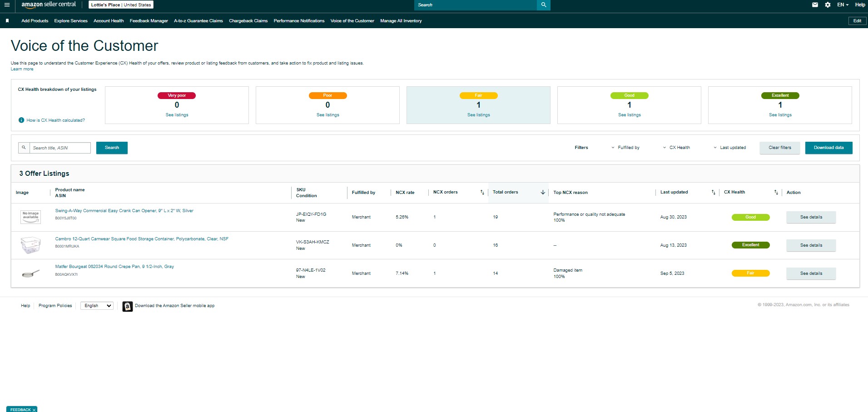Image resolution: width=868 pixels, height=412 pixels.
Task: Open A-to-z Guarantee Claims
Action: pos(198,21)
